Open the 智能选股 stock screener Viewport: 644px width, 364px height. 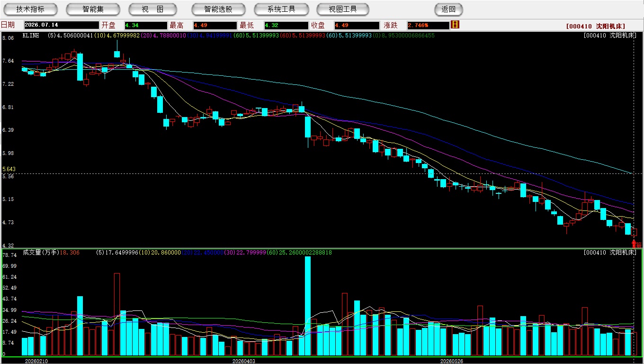click(218, 9)
